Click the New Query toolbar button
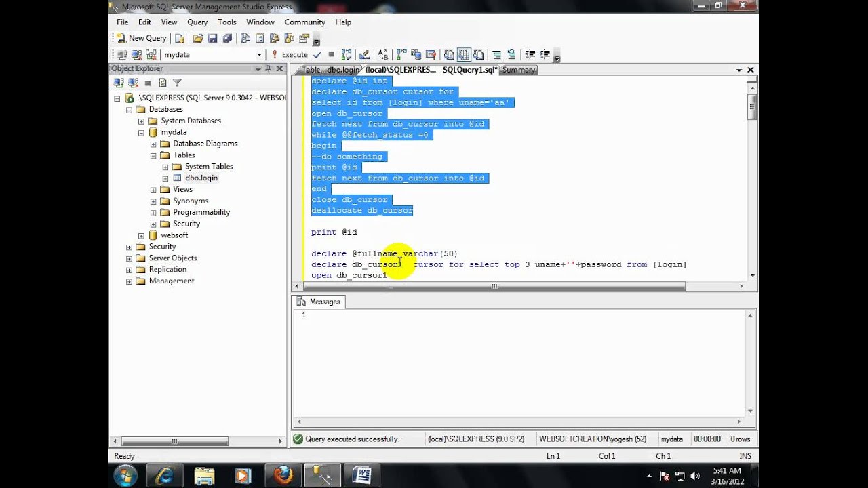Screen dimensions: 868x488 (x=141, y=38)
